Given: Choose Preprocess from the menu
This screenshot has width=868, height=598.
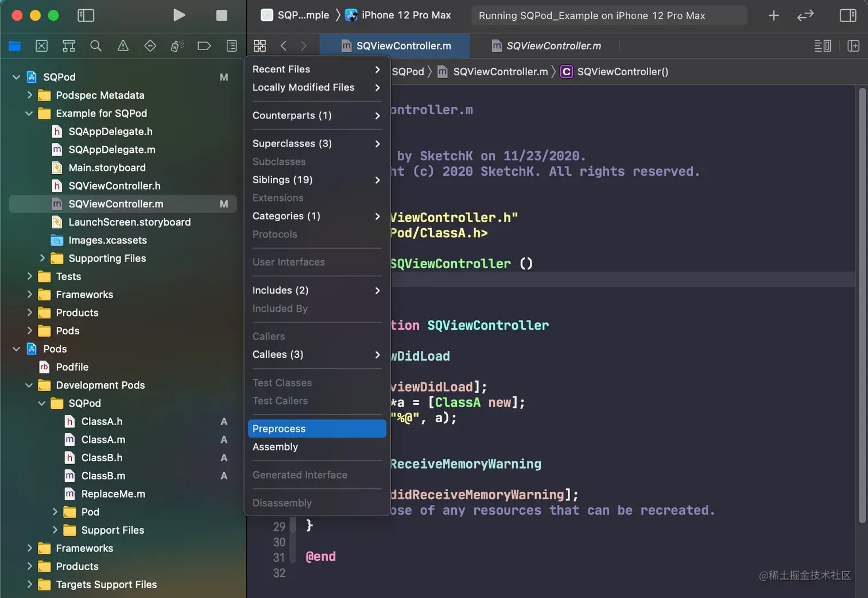Looking at the screenshot, I should pos(317,429).
